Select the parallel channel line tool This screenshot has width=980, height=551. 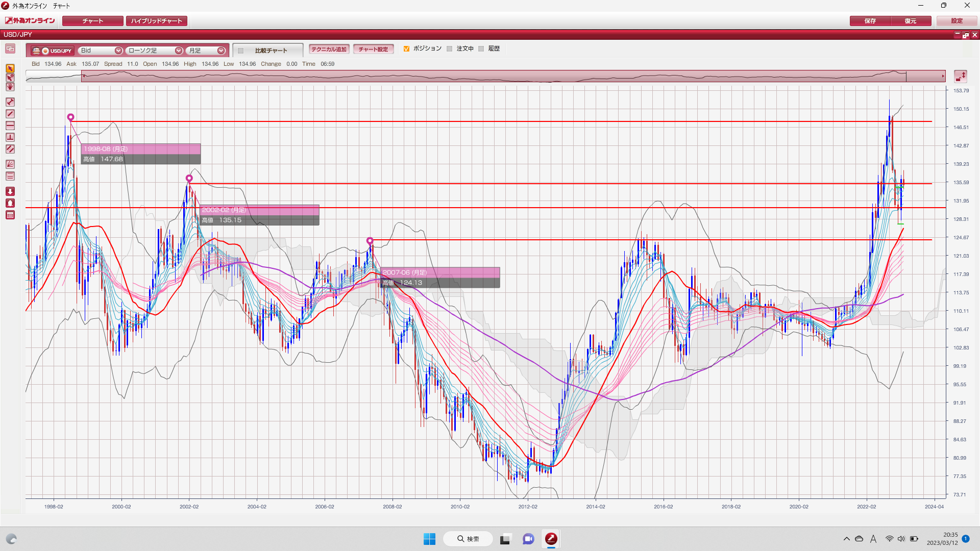[x=10, y=149]
